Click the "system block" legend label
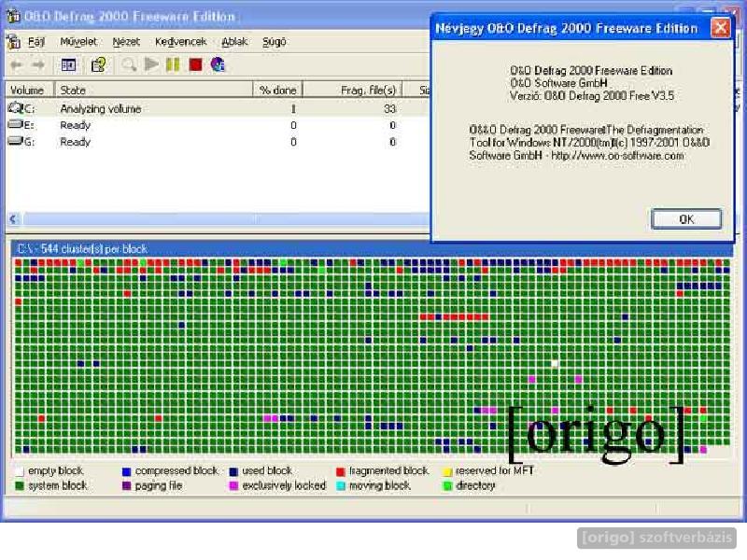The width and height of the screenshot is (747, 560). coord(58,485)
